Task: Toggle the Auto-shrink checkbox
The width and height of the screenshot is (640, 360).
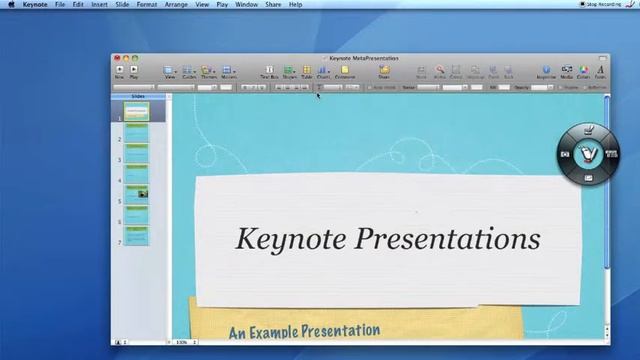Action: 370,87
